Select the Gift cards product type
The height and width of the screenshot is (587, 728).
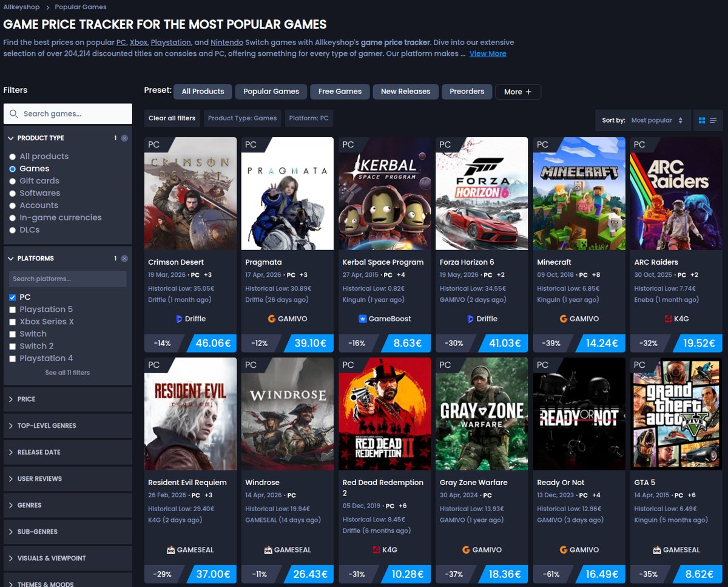coord(12,180)
